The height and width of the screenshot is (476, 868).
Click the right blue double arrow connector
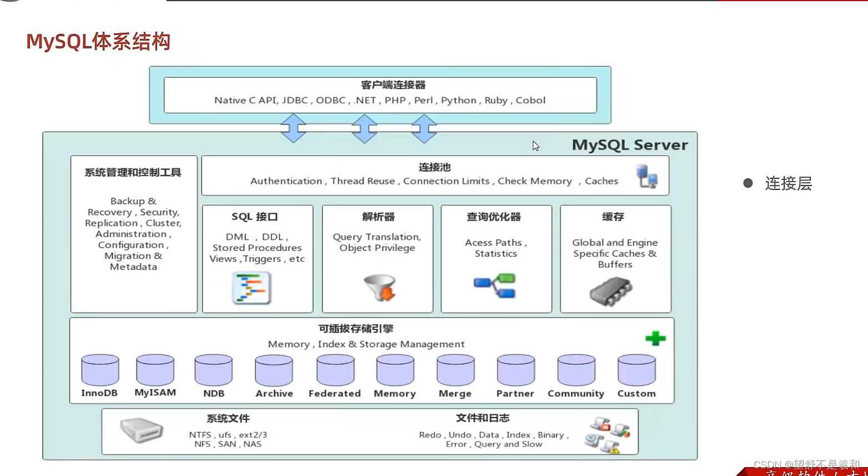coord(425,128)
